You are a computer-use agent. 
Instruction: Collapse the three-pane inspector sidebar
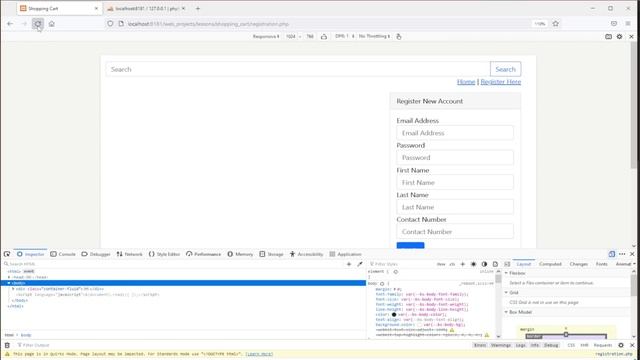tap(507, 264)
